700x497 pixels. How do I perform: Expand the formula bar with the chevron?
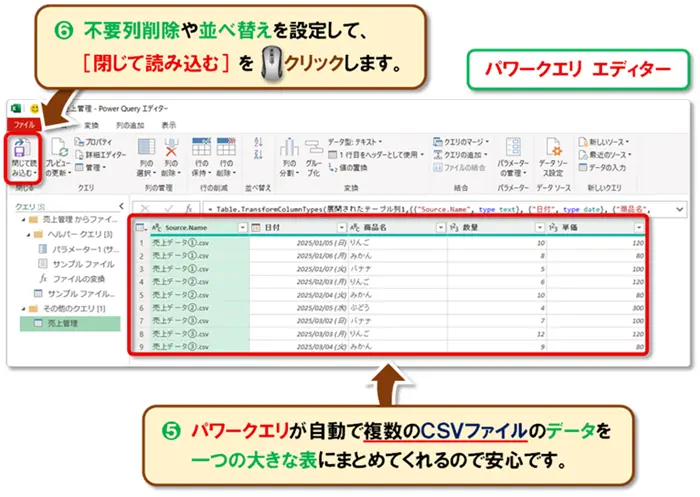pyautogui.click(x=679, y=209)
